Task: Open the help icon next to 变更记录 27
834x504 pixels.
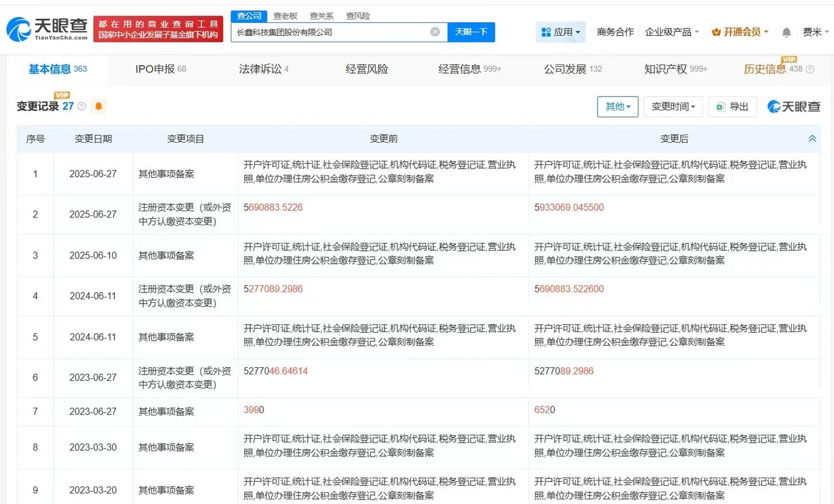Action: coord(81,106)
